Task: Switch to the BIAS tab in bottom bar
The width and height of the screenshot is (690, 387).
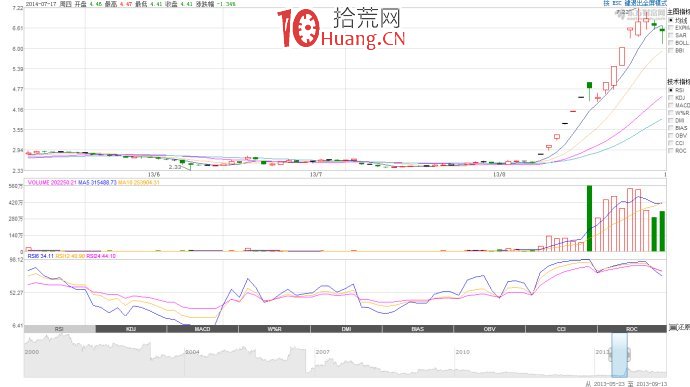Action: tap(418, 329)
